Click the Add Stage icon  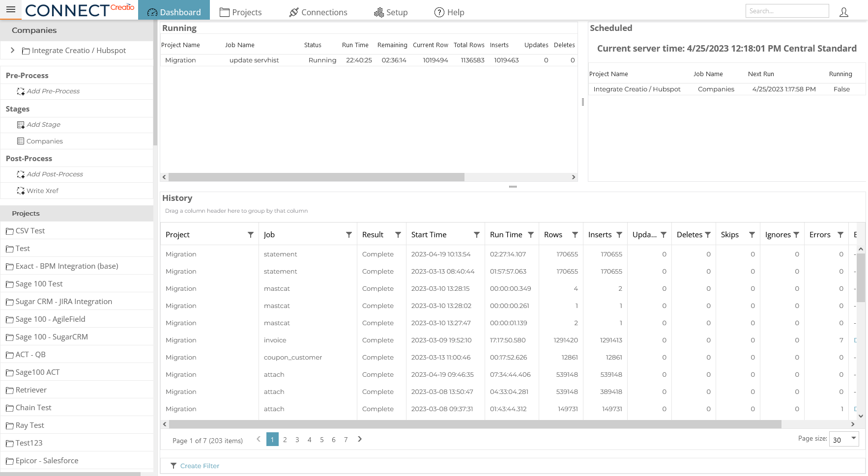tap(21, 124)
